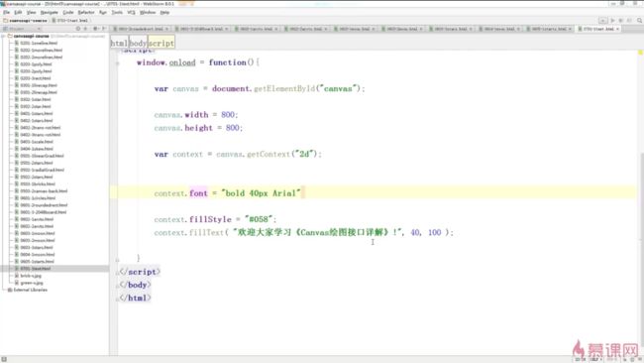Close the active 0701 start html tab
The image size is (644, 363).
tap(617, 29)
